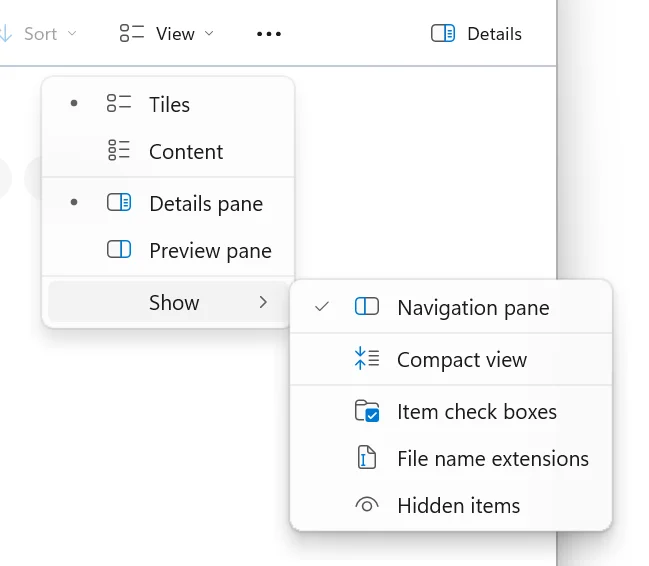Screen dimensions: 649x566
Task: Open the View dropdown chevron
Action: (x=209, y=34)
